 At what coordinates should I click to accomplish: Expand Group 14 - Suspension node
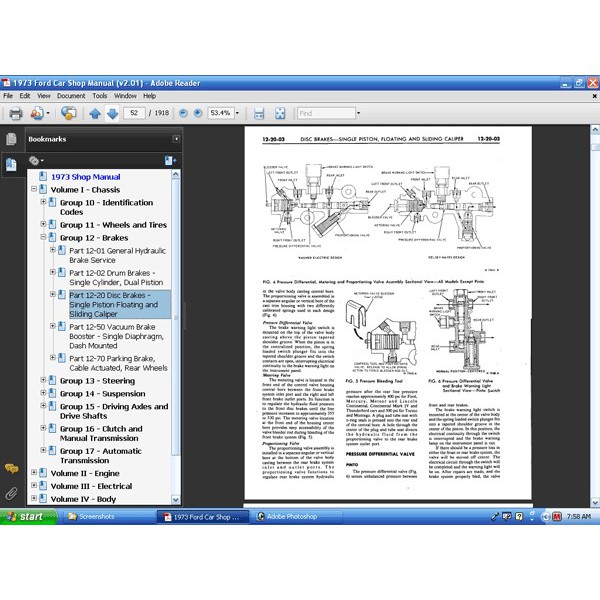pos(43,393)
